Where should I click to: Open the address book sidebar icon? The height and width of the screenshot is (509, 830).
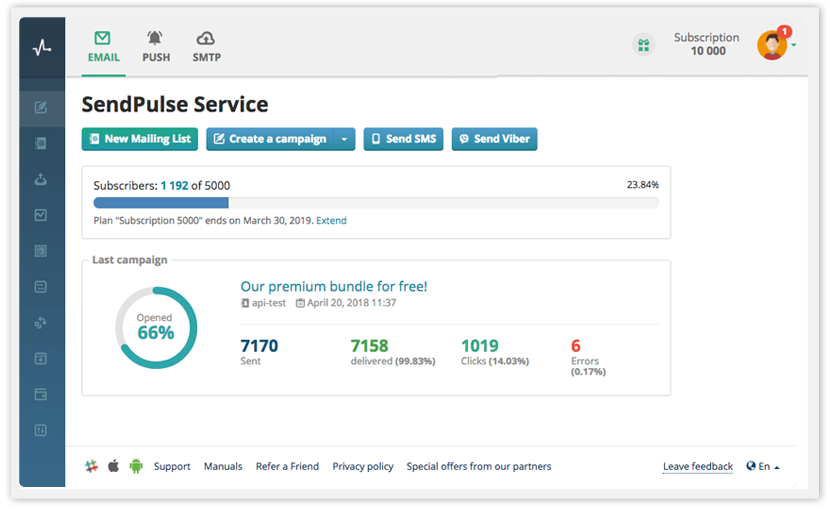(x=41, y=143)
